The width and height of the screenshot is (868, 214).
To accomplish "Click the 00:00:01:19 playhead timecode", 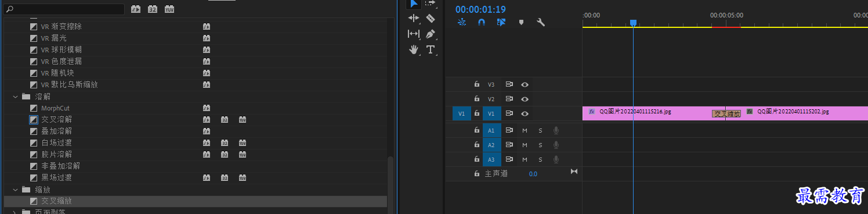I will 480,9.
